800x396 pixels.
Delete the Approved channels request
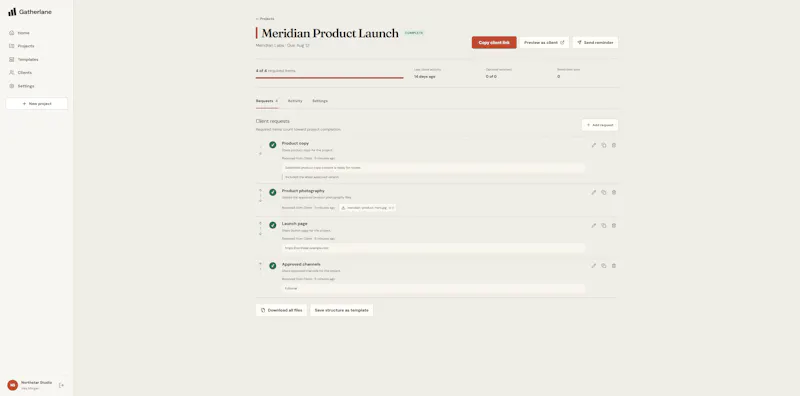point(614,266)
